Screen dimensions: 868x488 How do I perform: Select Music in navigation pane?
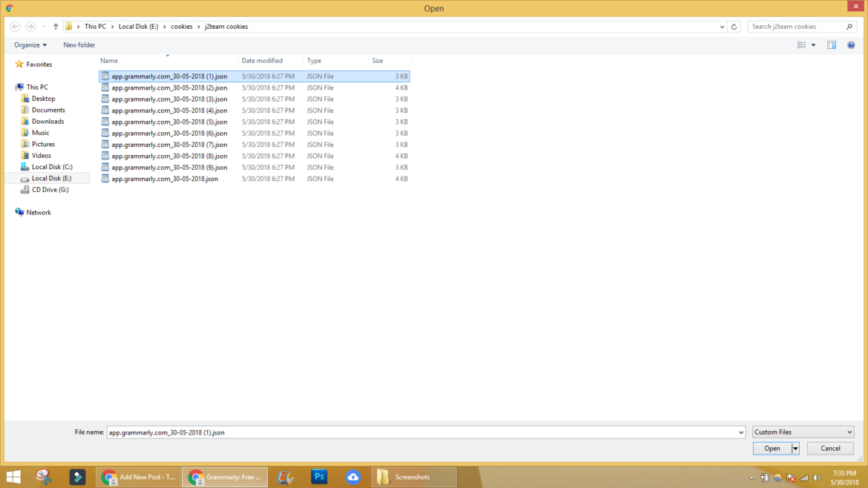(40, 133)
